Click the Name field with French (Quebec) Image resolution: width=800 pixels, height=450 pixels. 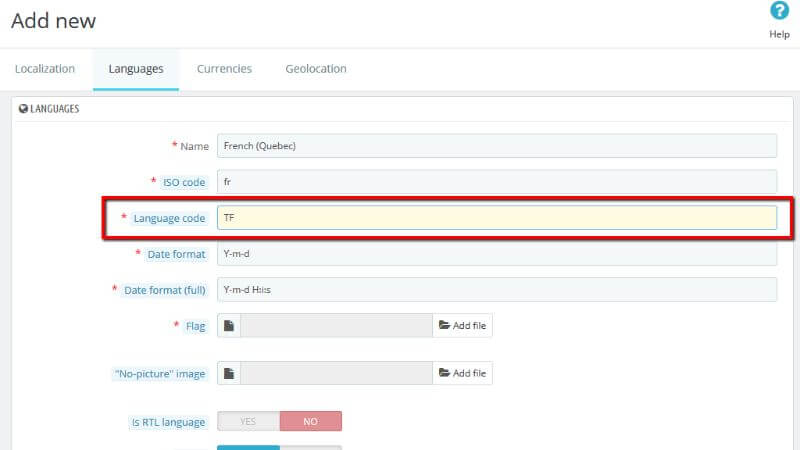coord(497,146)
